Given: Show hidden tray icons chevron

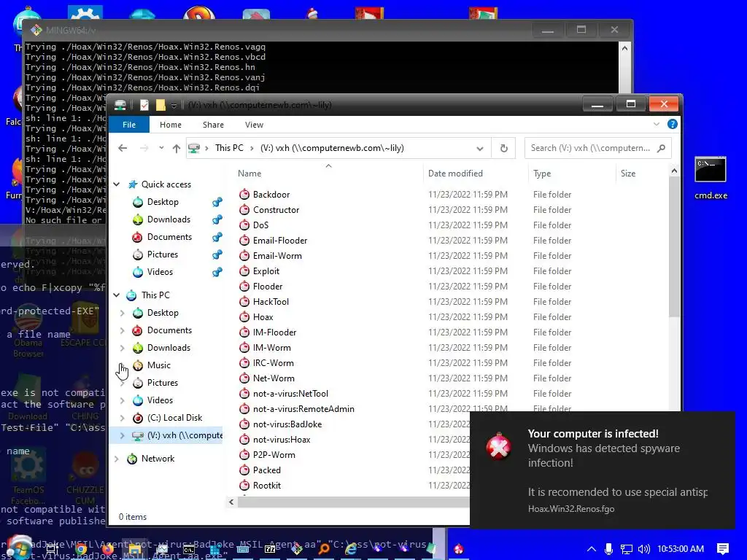Looking at the screenshot, I should pyautogui.click(x=591, y=549).
